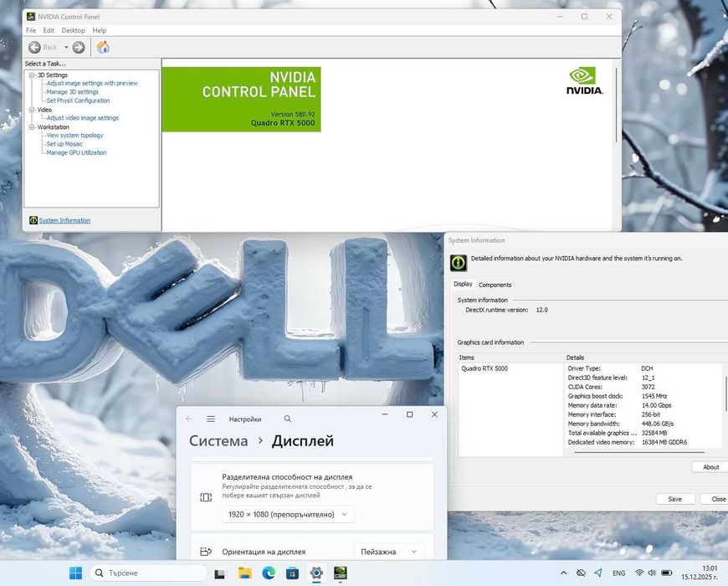Open the Edit menu
This screenshot has width=728, height=586.
coord(49,30)
